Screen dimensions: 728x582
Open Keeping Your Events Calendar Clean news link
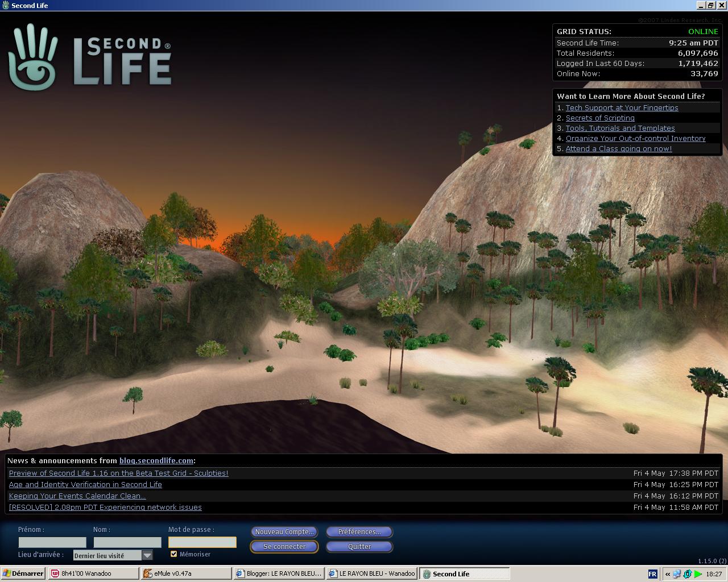77,496
